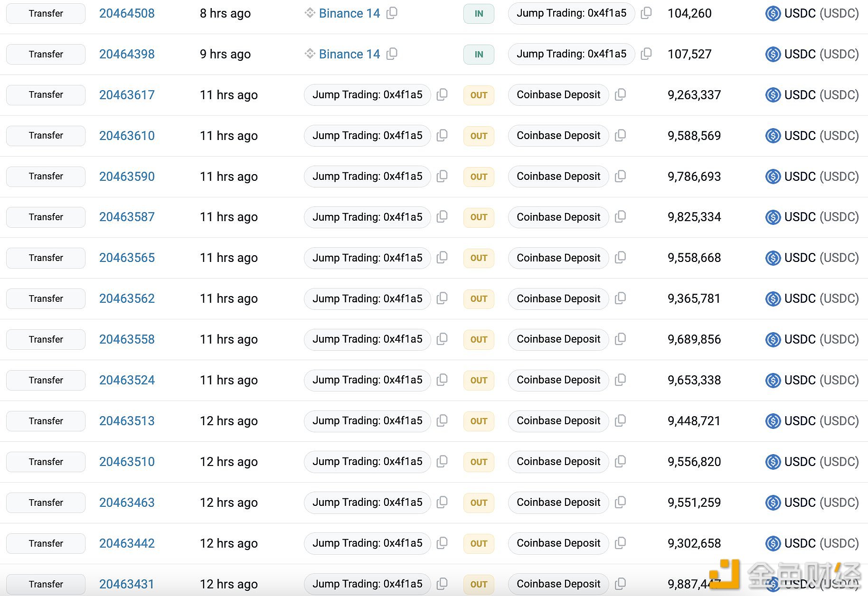The image size is (868, 596).
Task: Copy sender address in block 20463610 row
Action: (x=442, y=136)
